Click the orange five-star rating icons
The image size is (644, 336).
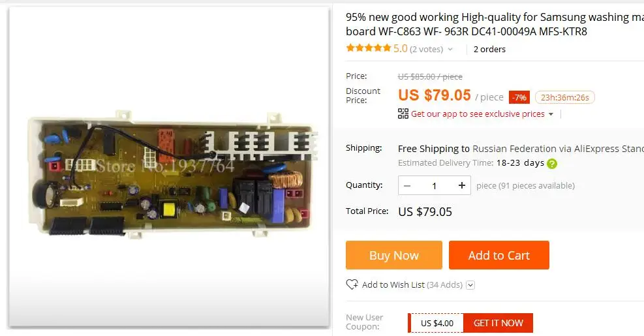click(x=369, y=48)
